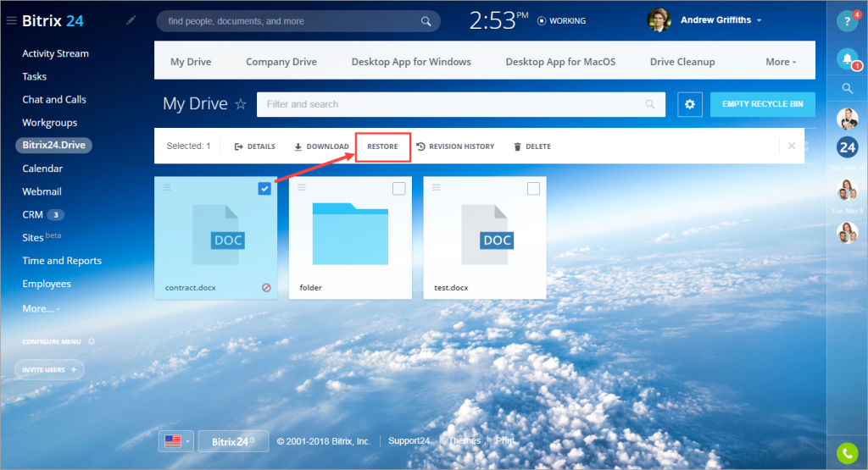The height and width of the screenshot is (470, 868).
Task: Click the Download arrow icon
Action: pos(298,147)
